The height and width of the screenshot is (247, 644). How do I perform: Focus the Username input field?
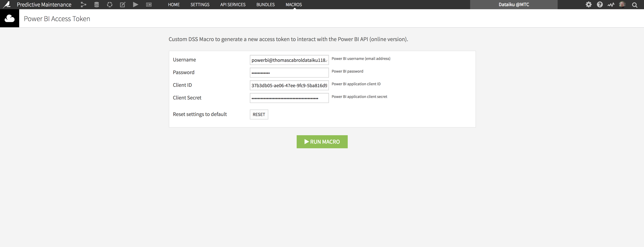click(289, 60)
